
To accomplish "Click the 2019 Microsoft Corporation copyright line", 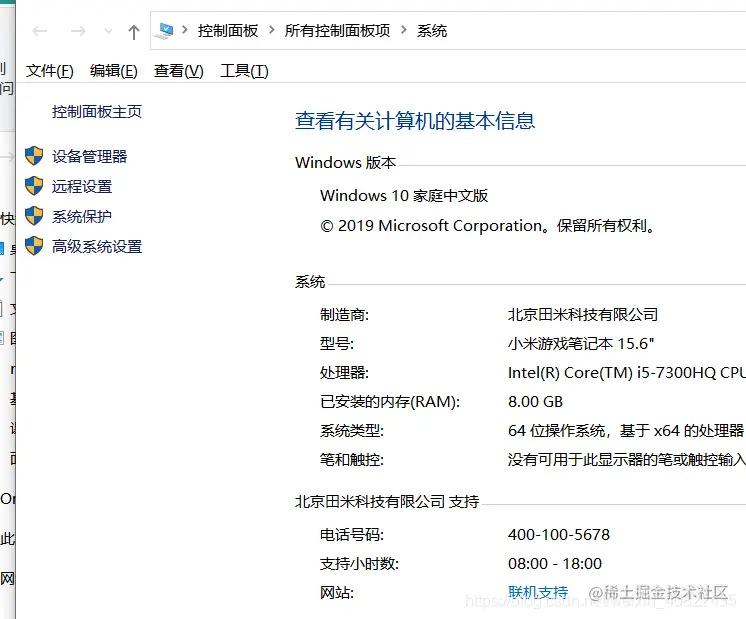I will point(488,226).
